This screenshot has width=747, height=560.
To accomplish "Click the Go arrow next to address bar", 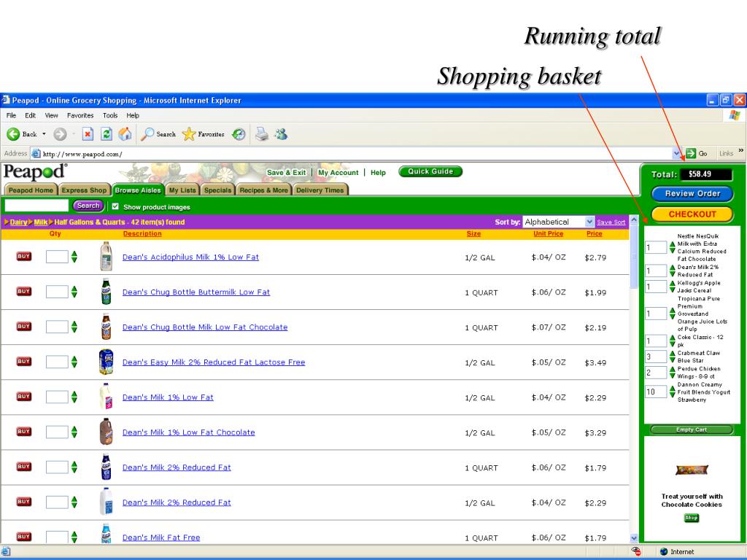I will pos(691,153).
